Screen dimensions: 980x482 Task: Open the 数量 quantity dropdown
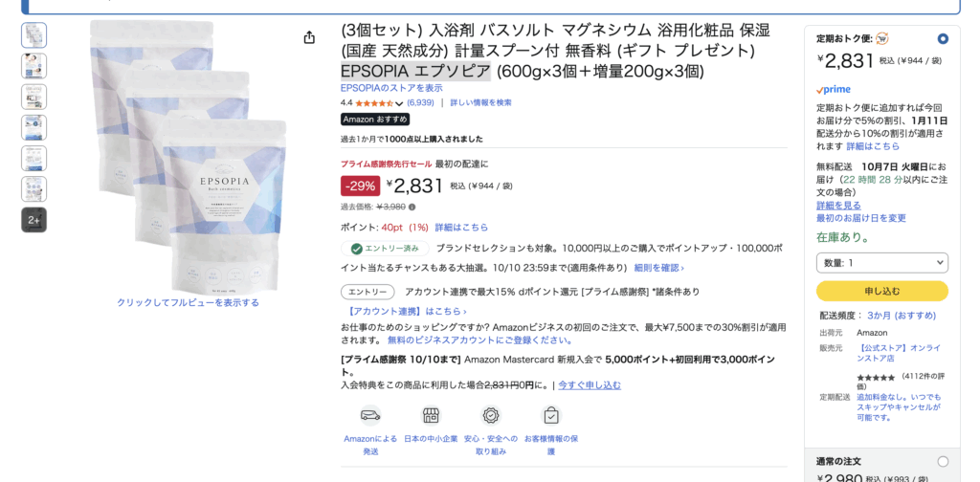click(881, 262)
